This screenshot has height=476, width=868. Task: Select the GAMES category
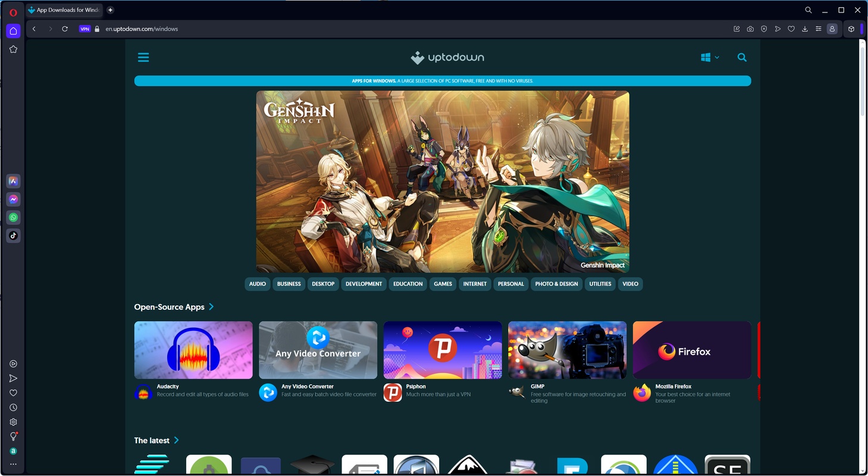(443, 284)
